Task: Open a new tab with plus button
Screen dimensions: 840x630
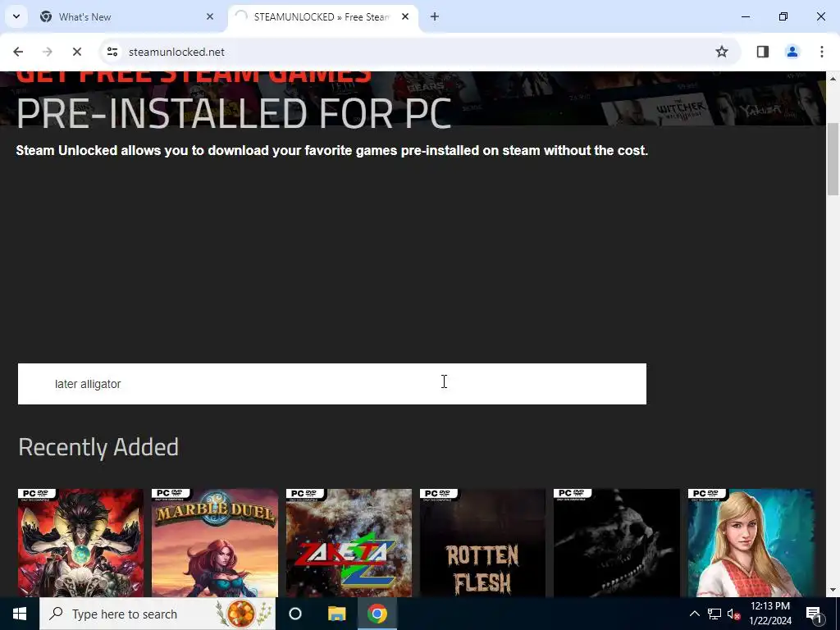Action: click(435, 16)
